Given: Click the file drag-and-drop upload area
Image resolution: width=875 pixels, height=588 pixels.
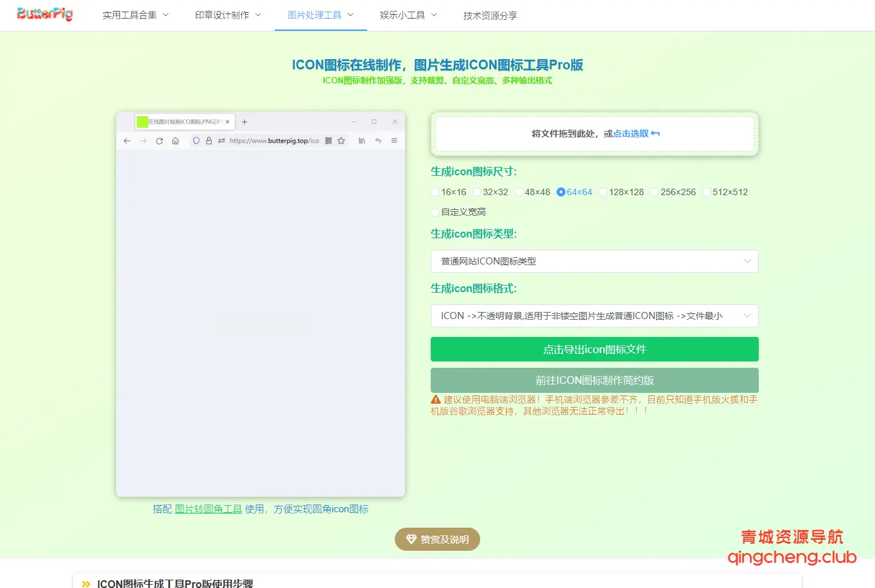Looking at the screenshot, I should (594, 134).
